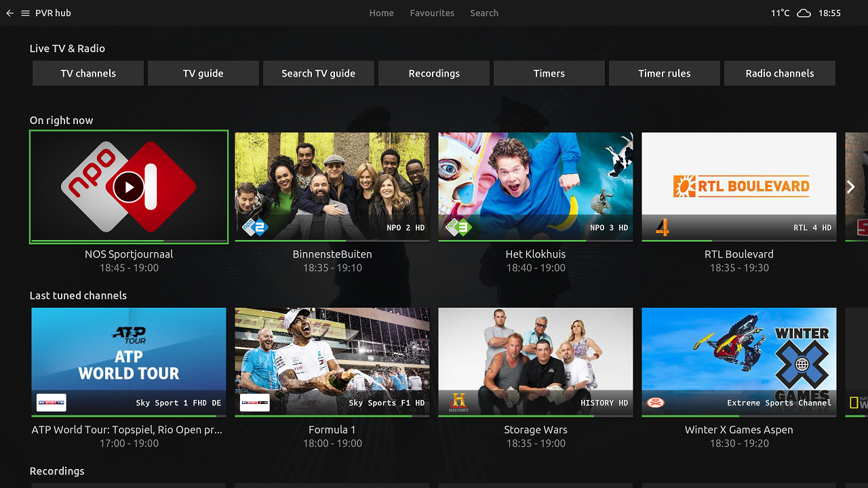Screen dimensions: 868x488
Task: Open the hamburger menu next to PVR hub
Action: coord(25,13)
